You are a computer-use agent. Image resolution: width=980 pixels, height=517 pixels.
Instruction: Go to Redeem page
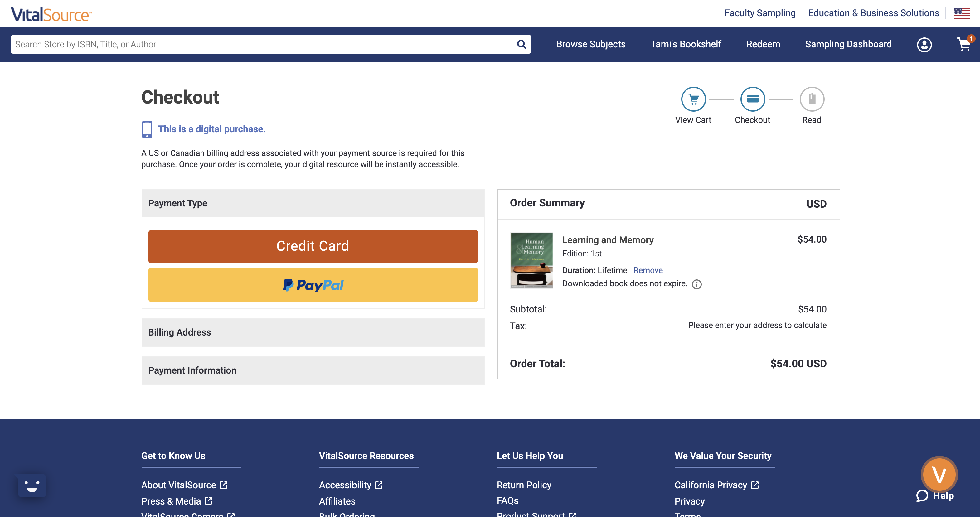click(763, 44)
